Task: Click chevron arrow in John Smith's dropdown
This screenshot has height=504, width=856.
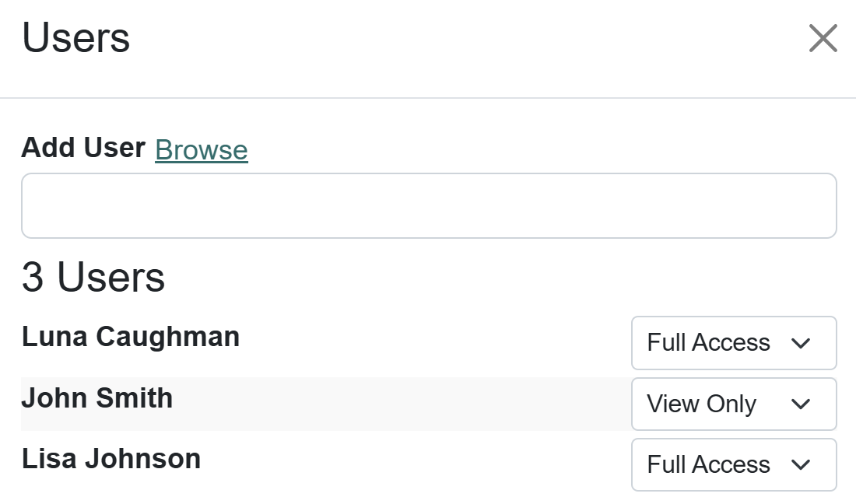Action: coord(800,404)
